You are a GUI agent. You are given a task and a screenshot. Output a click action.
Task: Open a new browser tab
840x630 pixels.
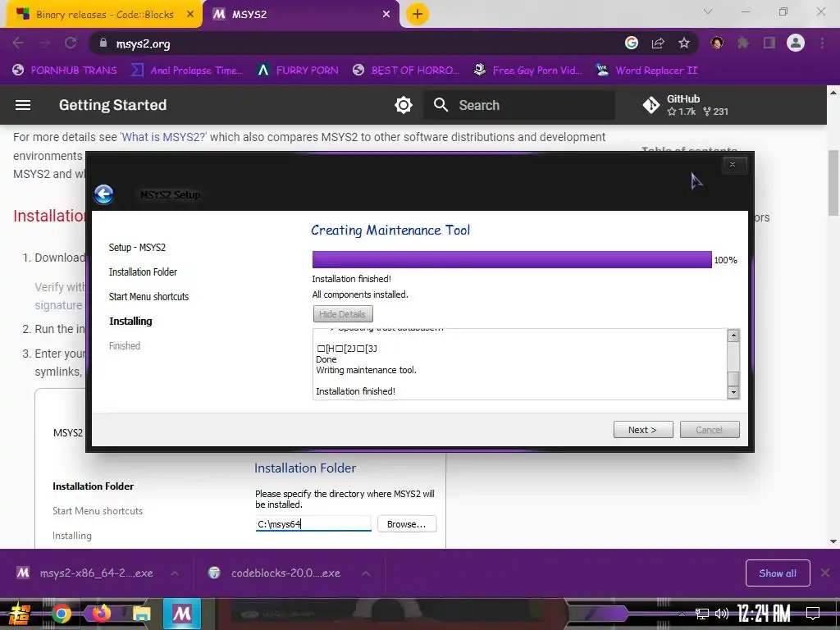tap(418, 14)
